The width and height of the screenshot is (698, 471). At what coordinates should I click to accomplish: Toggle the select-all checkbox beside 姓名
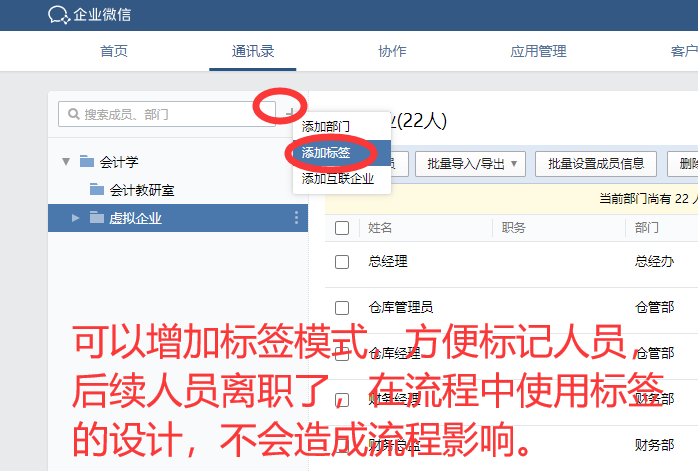point(342,228)
